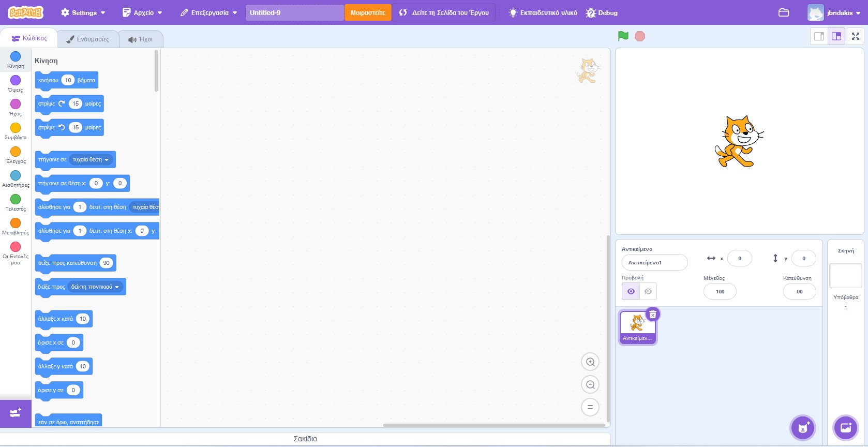Select the Έλεγχος blocks category
The width and height of the screenshot is (868, 447).
(x=16, y=155)
